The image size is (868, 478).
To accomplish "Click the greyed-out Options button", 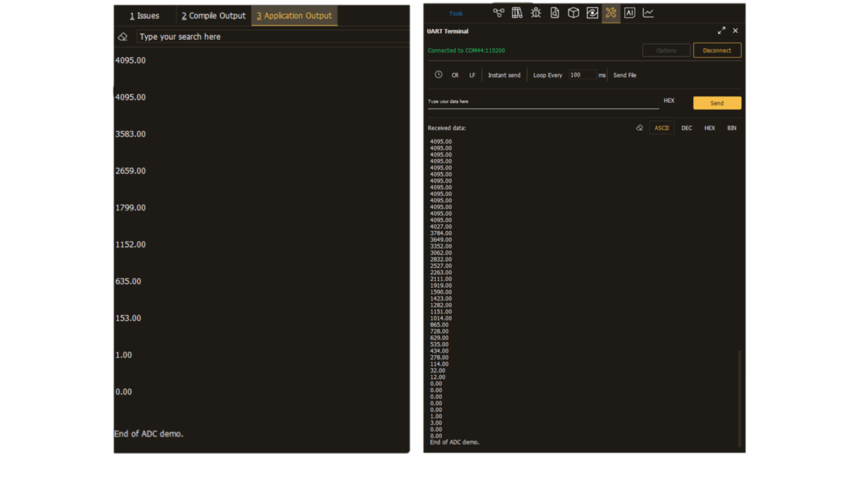I will point(666,50).
